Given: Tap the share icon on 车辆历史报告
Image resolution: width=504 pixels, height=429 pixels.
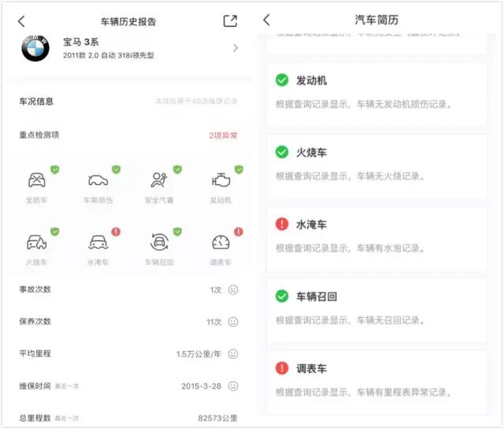Looking at the screenshot, I should (x=230, y=21).
